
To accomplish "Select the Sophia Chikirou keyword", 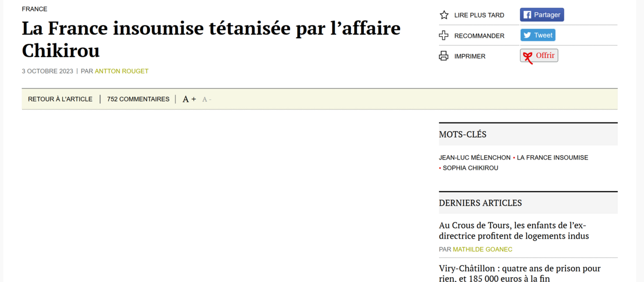I will click(470, 168).
